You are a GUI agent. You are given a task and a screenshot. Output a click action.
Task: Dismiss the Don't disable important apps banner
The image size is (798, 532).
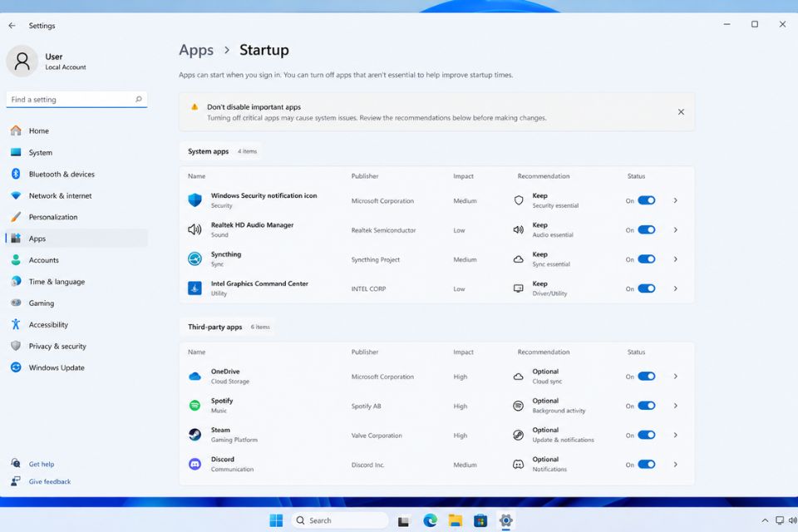point(681,112)
